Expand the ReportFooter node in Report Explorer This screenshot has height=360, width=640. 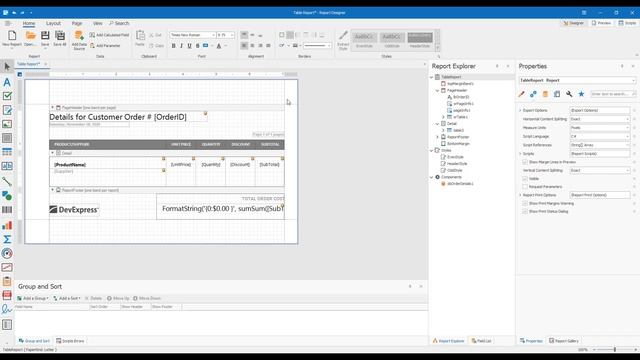(x=438, y=137)
